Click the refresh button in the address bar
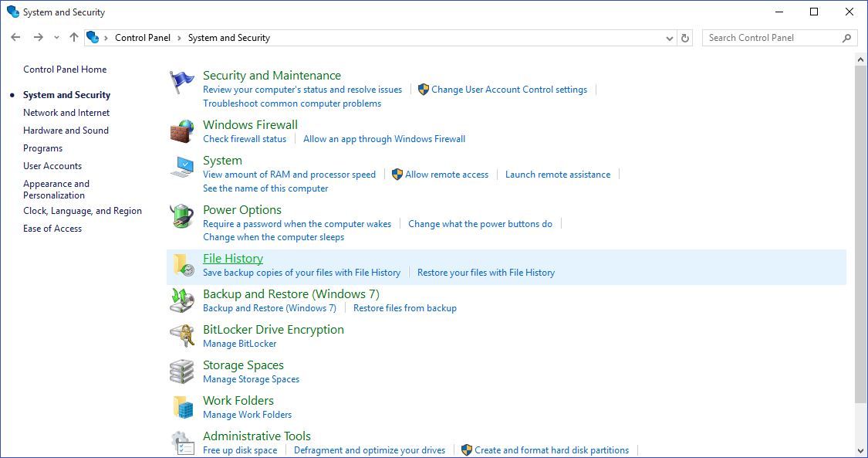This screenshot has width=868, height=458. [x=685, y=37]
